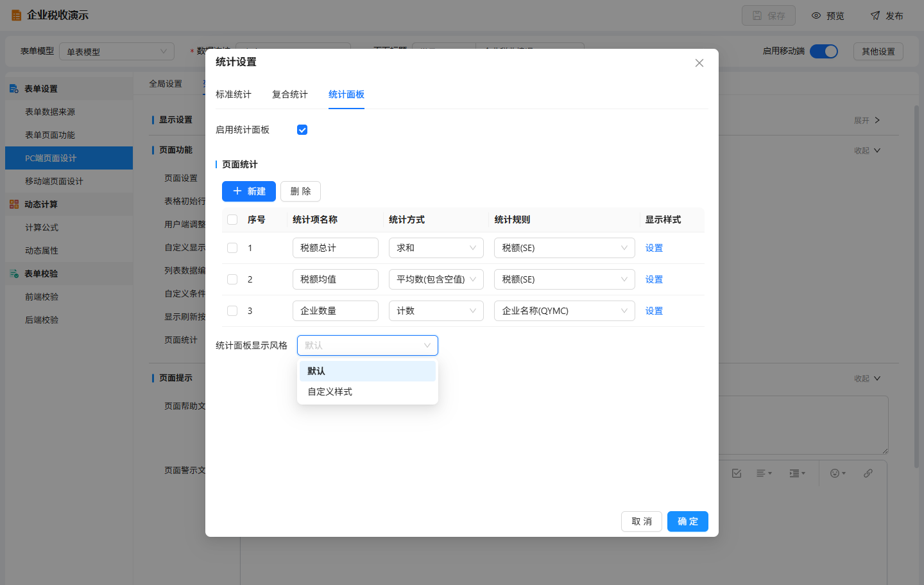Image resolution: width=924 pixels, height=585 pixels.
Task: Open 其他设置 button
Action: click(878, 51)
